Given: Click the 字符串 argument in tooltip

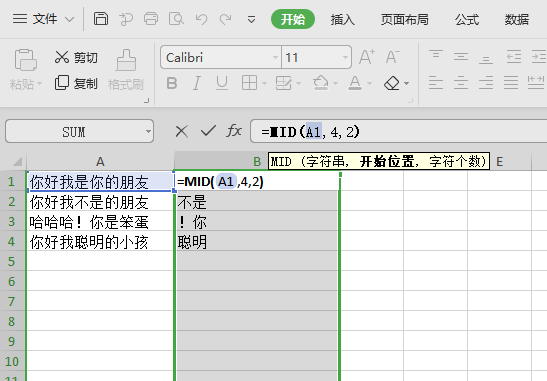Looking at the screenshot, I should coord(325,162).
